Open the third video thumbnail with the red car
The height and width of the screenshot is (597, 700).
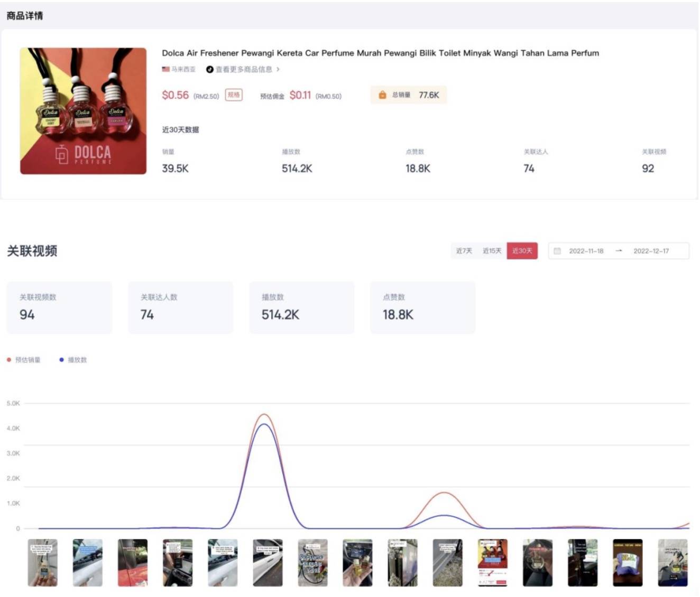click(132, 563)
